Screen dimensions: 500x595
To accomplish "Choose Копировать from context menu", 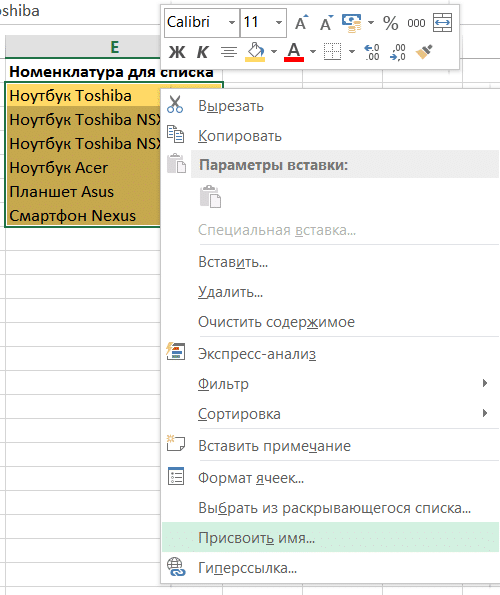I will click(x=330, y=136).
